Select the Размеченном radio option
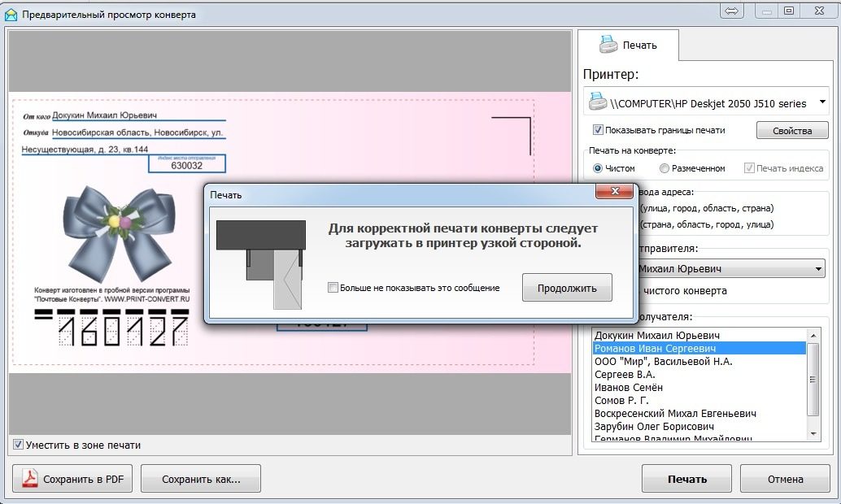Image resolution: width=841 pixels, height=504 pixels. (664, 168)
